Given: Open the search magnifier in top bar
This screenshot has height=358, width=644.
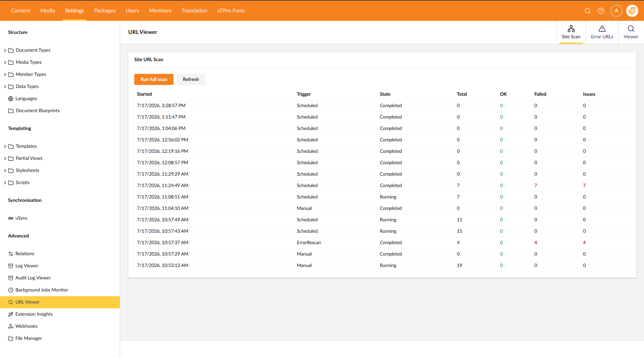Looking at the screenshot, I should click(x=588, y=11).
